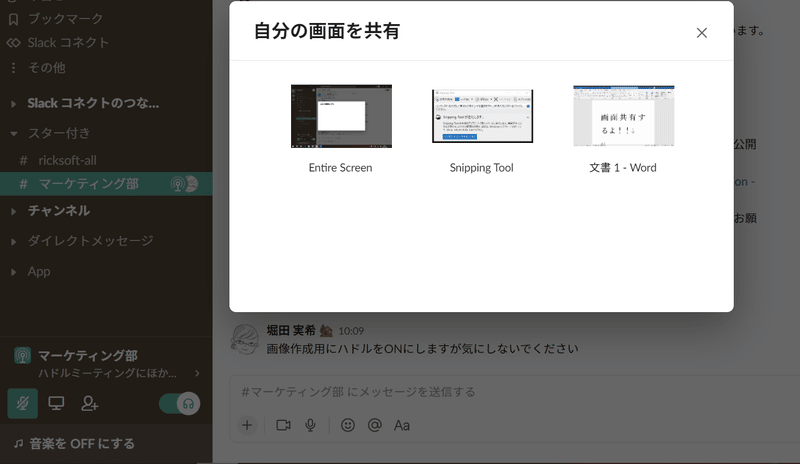This screenshot has height=464, width=800.
Task: Click the 堀田 実希 avatar image
Action: pos(244,340)
